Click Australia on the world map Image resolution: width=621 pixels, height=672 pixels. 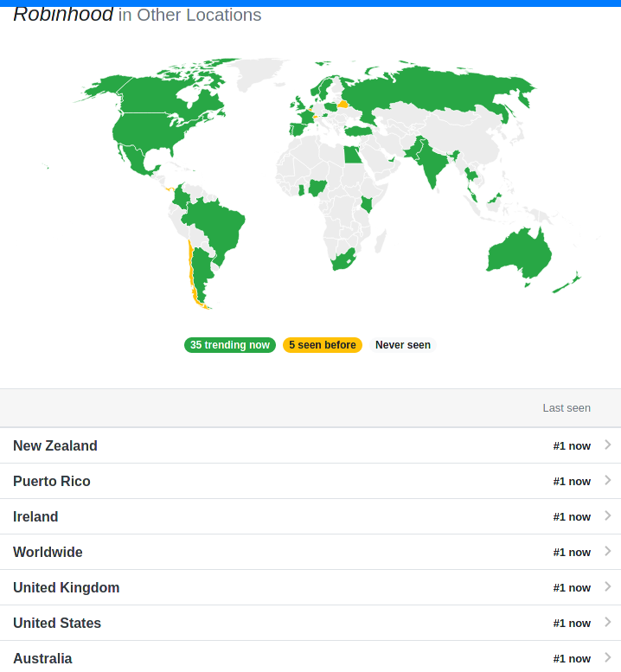[x=519, y=255]
